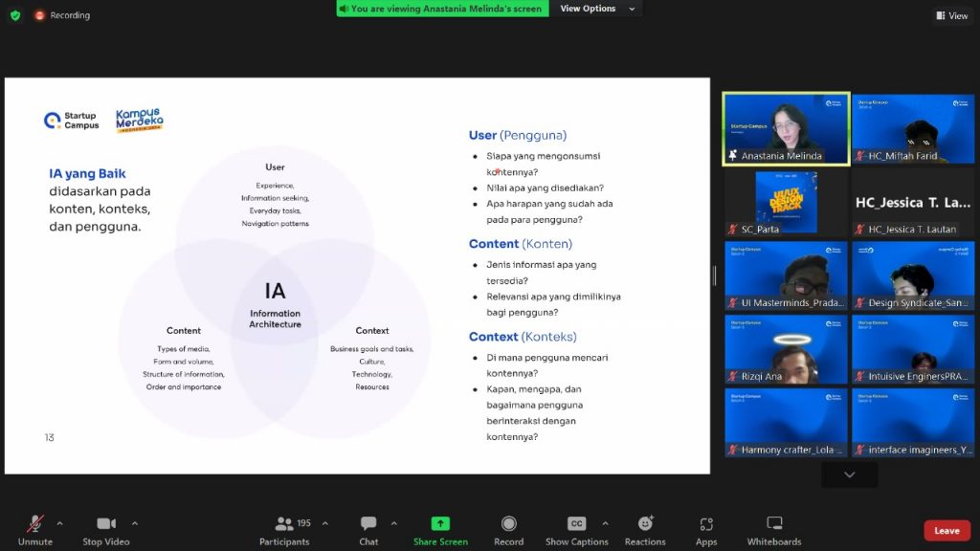Screen dimensions: 980x551
Task: Open the Participants panel icon
Action: coord(284,524)
